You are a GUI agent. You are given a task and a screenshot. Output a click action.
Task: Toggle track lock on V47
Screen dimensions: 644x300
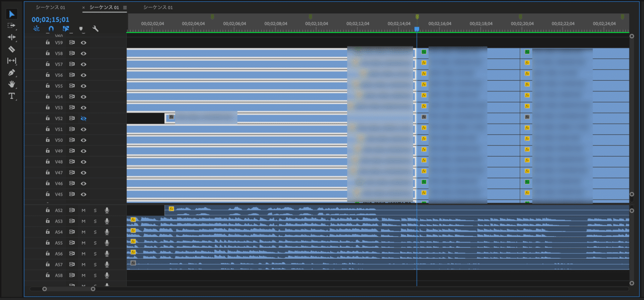coord(48,172)
